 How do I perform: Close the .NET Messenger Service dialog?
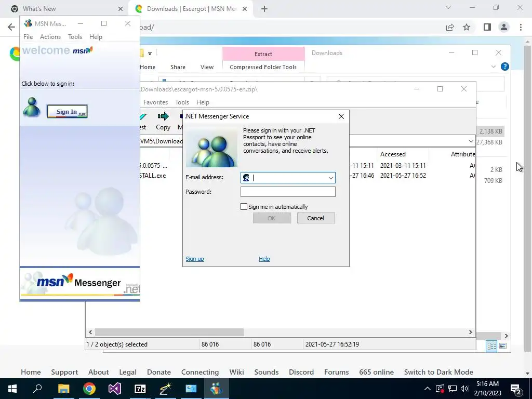341,116
